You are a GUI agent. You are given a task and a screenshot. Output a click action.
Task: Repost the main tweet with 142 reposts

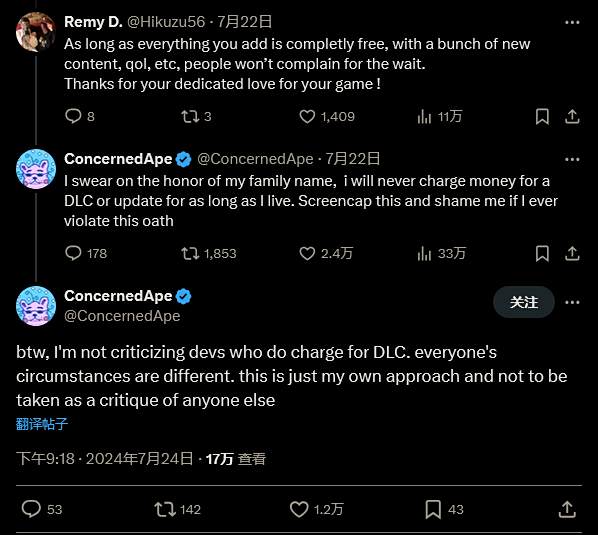pos(165,509)
